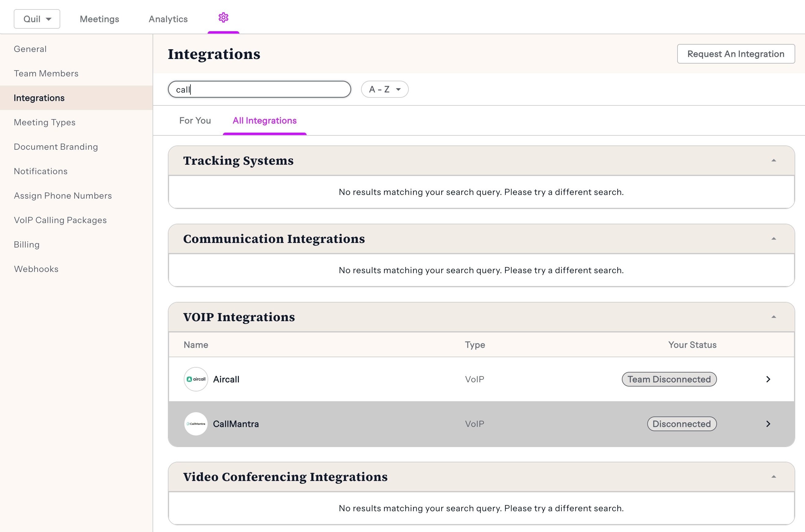Collapse the VOIP Integrations section
The image size is (805, 532).
(x=774, y=317)
